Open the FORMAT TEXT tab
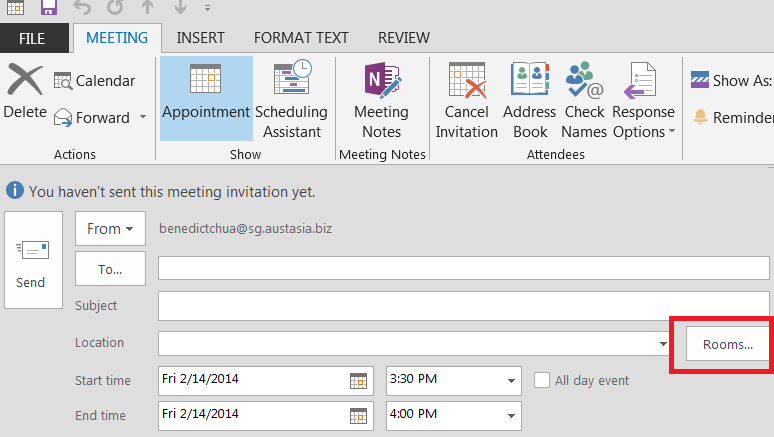The height and width of the screenshot is (437, 774). pyautogui.click(x=301, y=38)
